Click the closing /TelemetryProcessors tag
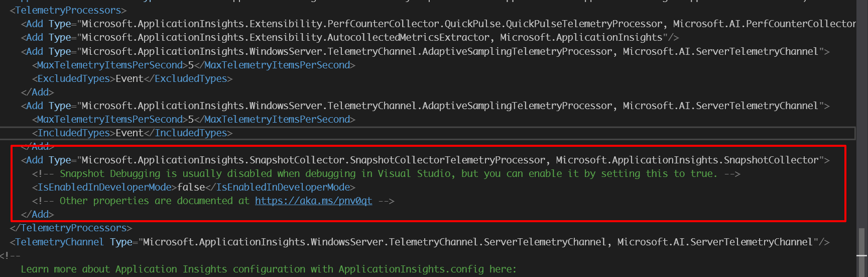The height and width of the screenshot is (277, 868). tap(71, 228)
